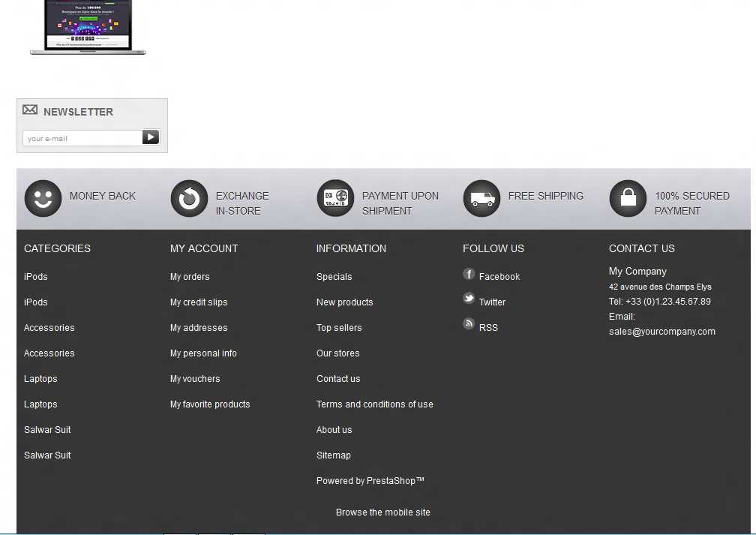
Task: Click the EXCHANGE IN-STORE label
Action: (242, 203)
